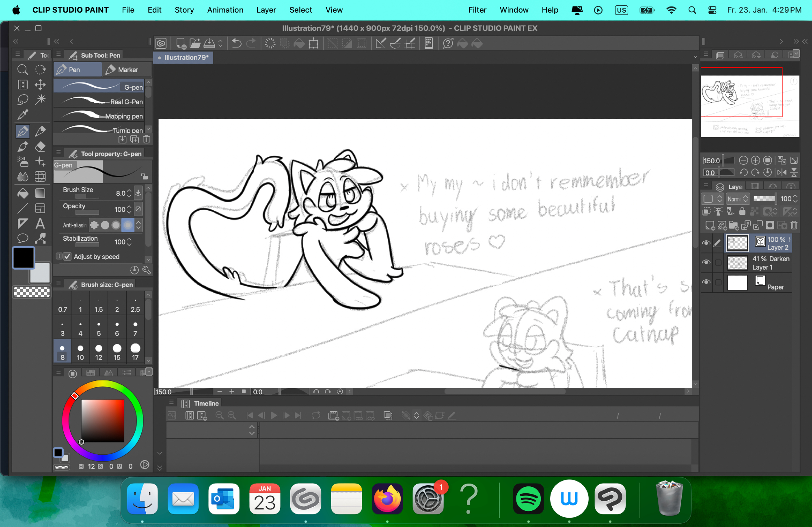Select the Eyedropper tool
This screenshot has width=812, height=527.
(23, 115)
